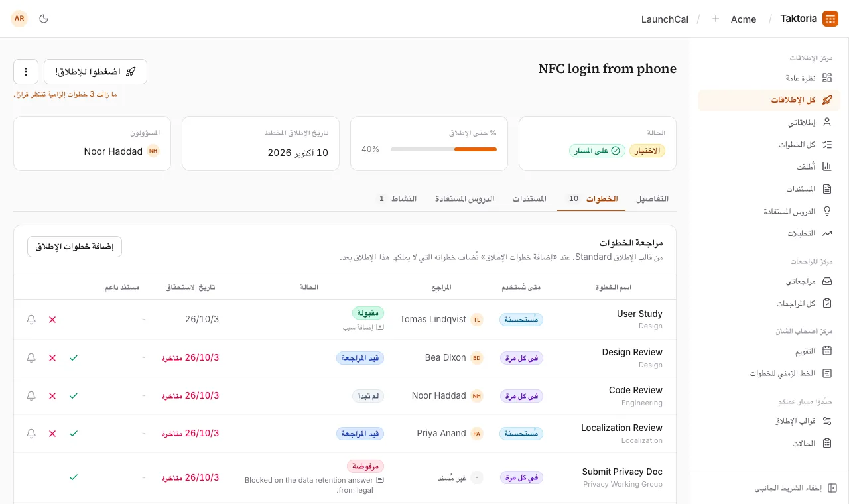The width and height of the screenshot is (849, 504).
Task: Reject the Design Review step
Action: (x=52, y=358)
